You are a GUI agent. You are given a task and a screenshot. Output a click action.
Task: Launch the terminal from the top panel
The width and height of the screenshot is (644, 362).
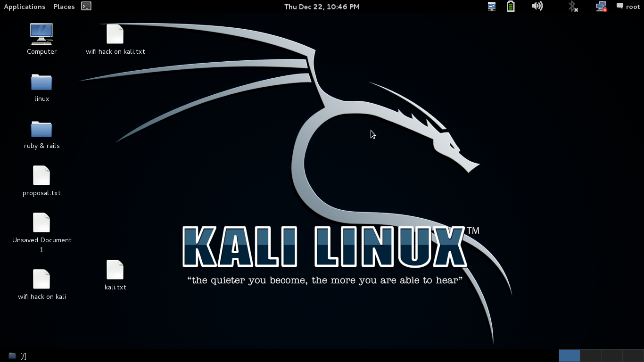[x=86, y=6]
